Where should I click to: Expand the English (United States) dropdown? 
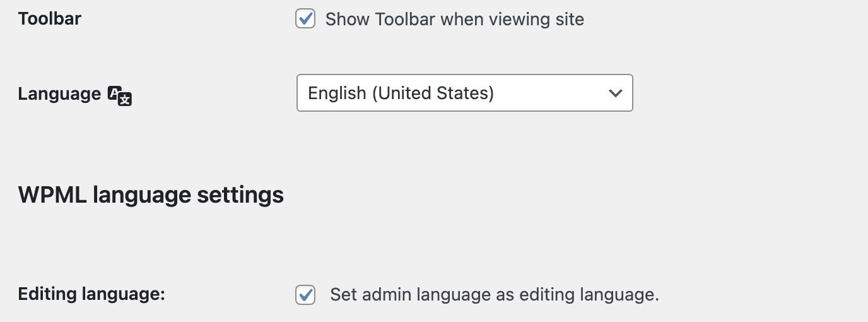point(465,93)
